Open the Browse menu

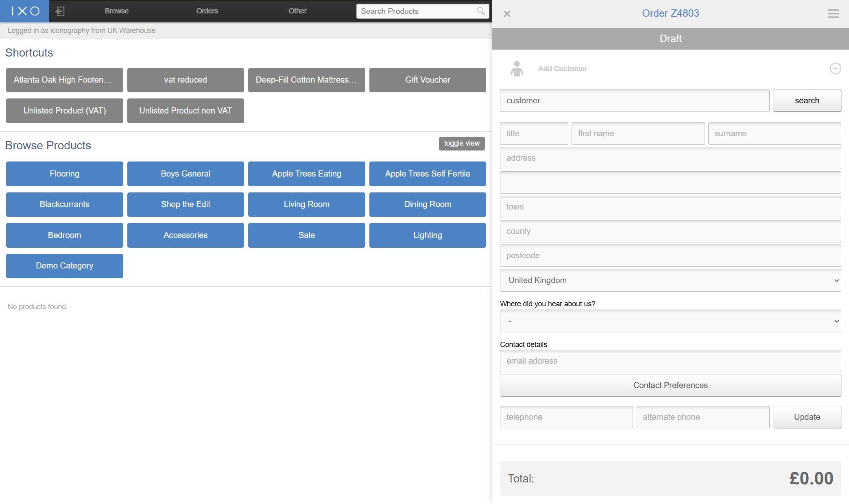pyautogui.click(x=117, y=11)
